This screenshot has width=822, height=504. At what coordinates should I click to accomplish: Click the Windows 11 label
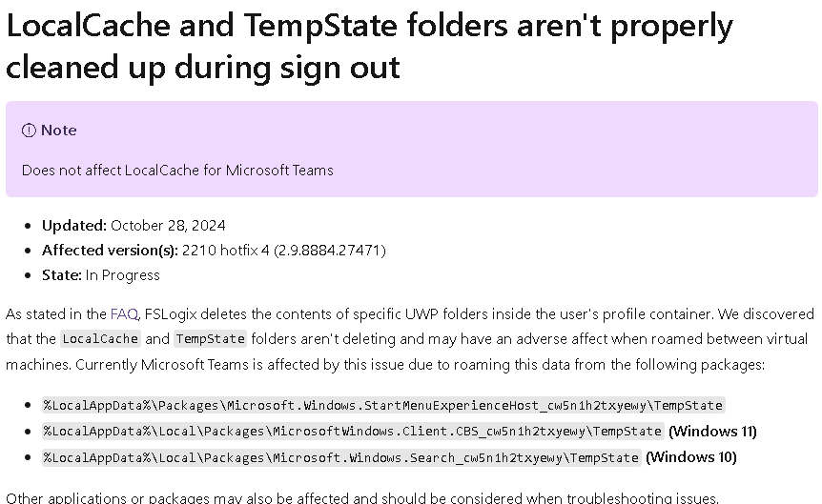click(712, 432)
